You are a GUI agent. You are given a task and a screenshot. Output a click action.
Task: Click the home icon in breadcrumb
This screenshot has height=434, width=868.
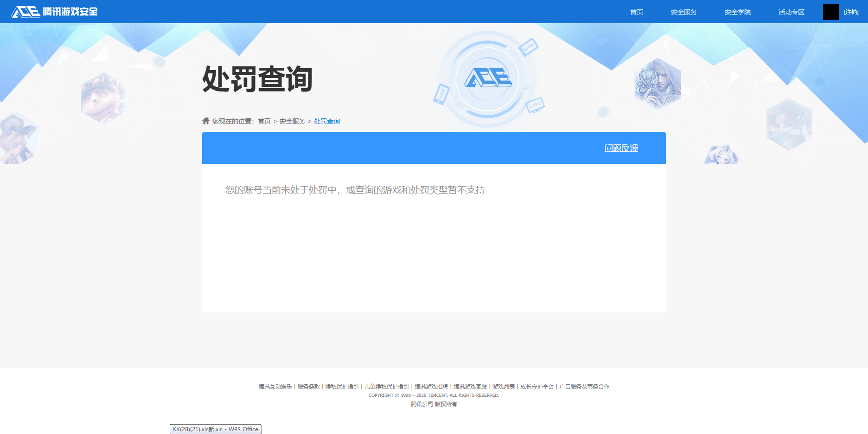click(206, 121)
